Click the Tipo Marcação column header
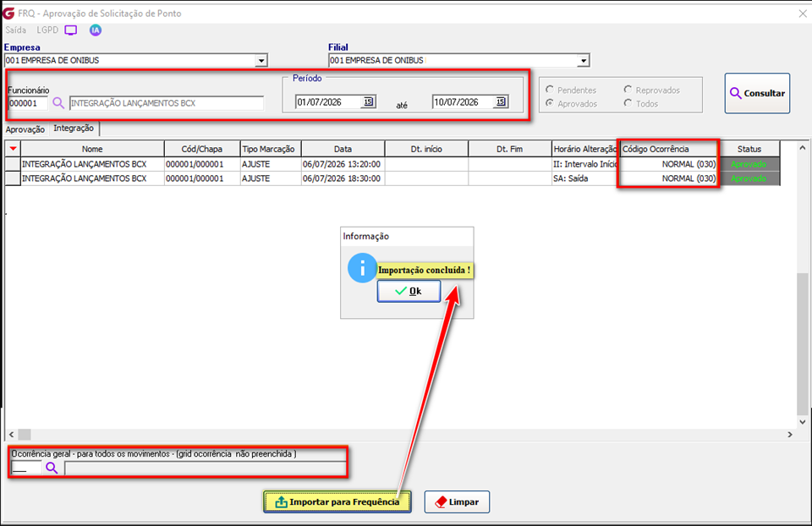This screenshot has width=812, height=526. pos(271,149)
